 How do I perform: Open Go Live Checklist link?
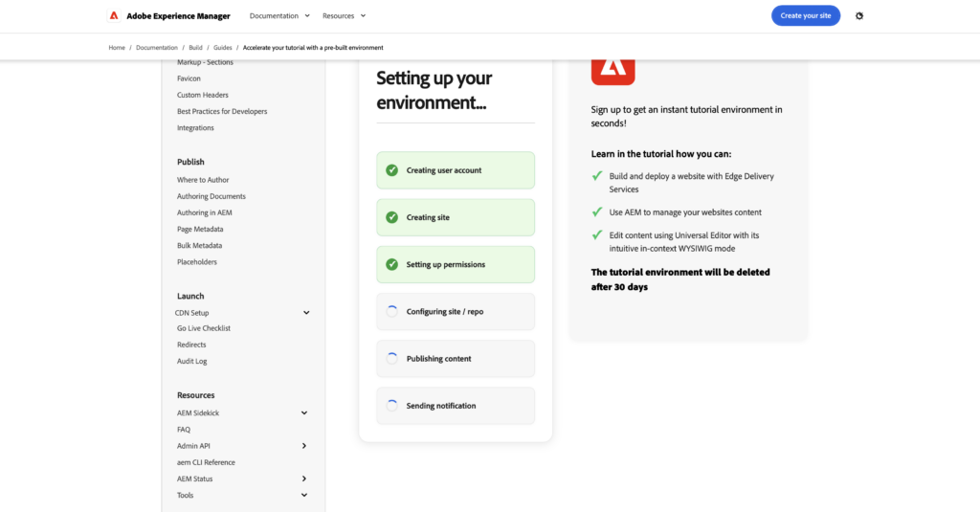[x=204, y=328]
